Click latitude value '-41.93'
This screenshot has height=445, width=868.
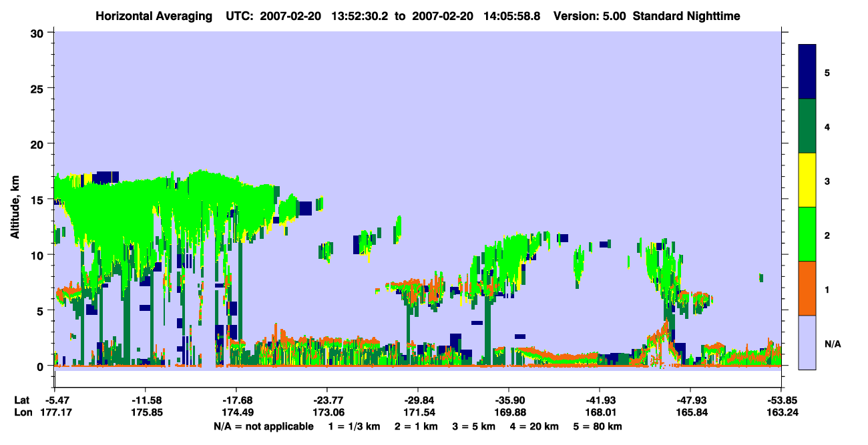point(600,400)
